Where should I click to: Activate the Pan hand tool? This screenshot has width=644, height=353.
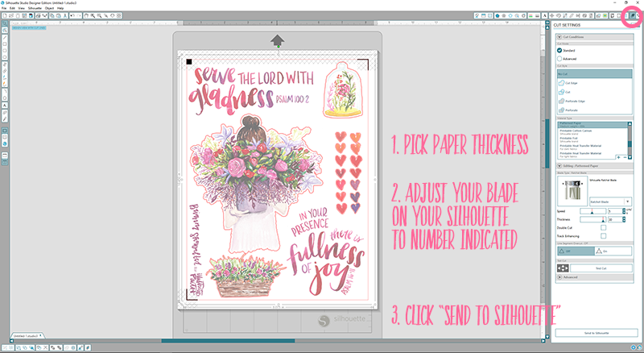(x=86, y=15)
